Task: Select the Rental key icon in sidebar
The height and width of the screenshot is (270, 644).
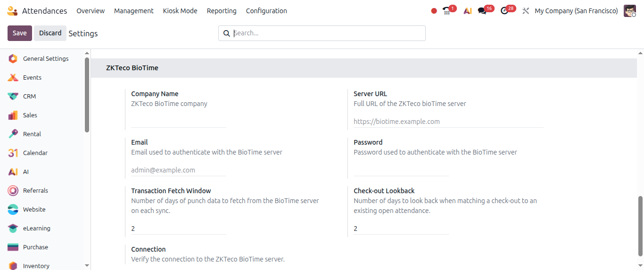Action: 13,134
